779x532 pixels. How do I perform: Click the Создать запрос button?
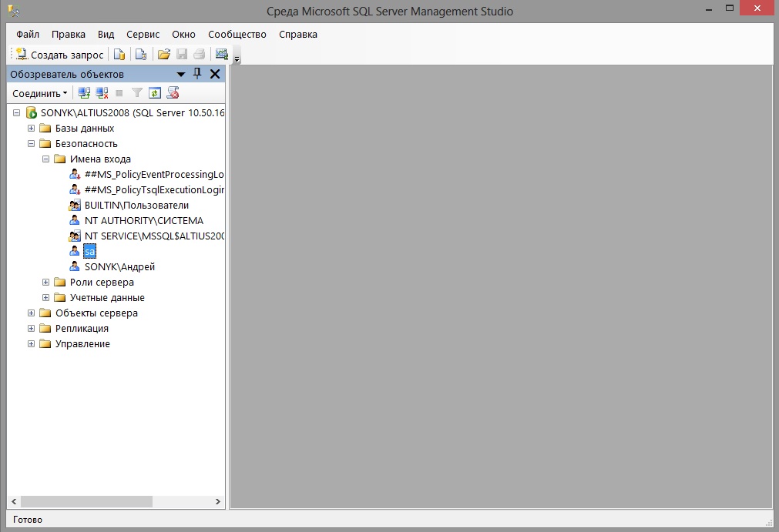click(59, 54)
